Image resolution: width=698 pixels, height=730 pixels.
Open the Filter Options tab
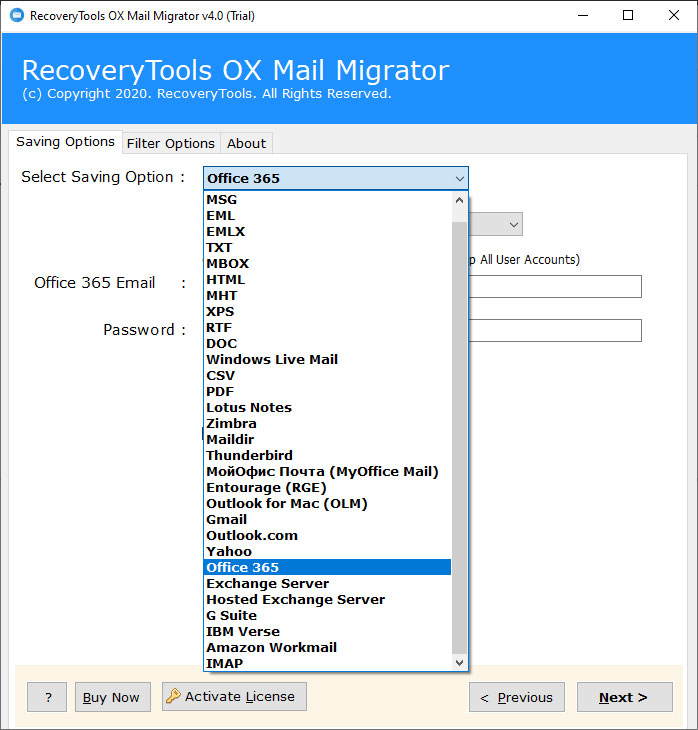(x=171, y=143)
